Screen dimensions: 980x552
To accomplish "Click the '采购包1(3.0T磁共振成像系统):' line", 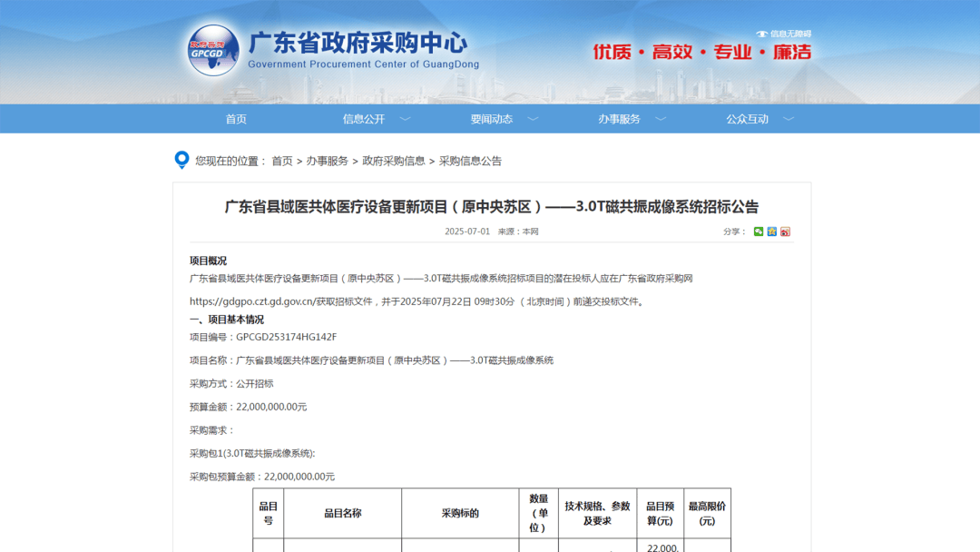I will (x=252, y=453).
